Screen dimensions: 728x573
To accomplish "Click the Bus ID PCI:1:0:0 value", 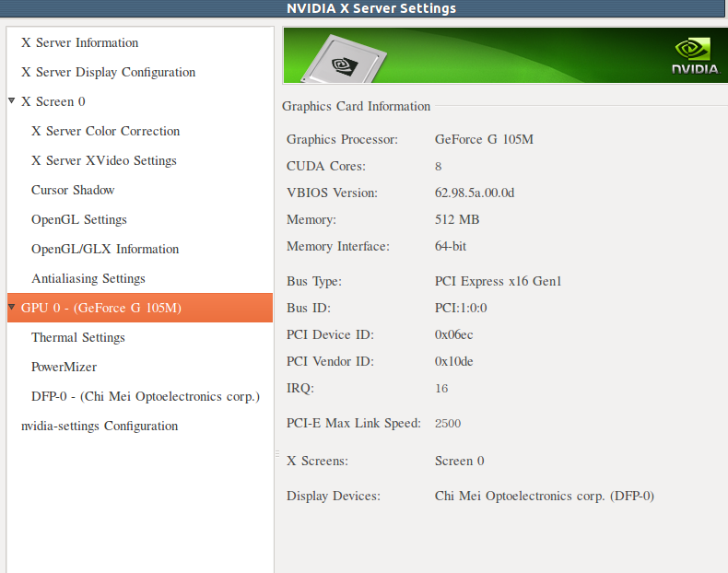I will (x=461, y=308).
